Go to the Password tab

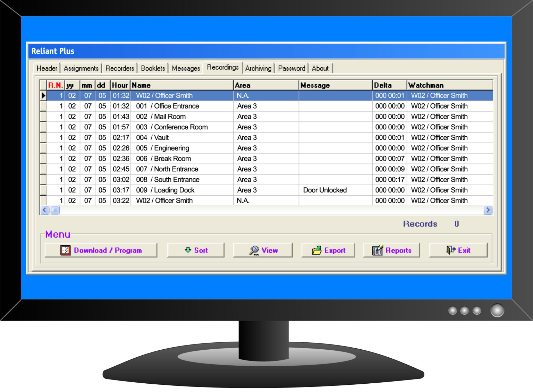[x=291, y=68]
